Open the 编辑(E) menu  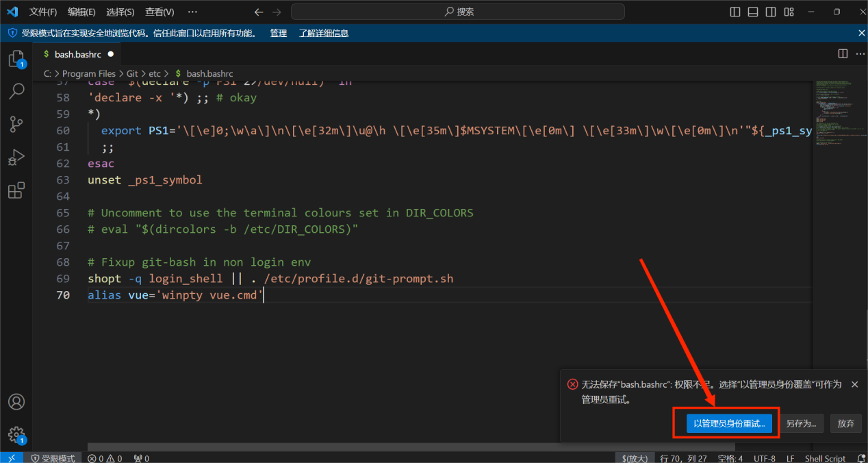pos(81,12)
